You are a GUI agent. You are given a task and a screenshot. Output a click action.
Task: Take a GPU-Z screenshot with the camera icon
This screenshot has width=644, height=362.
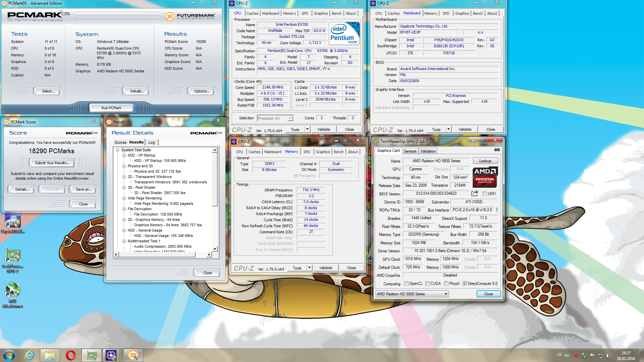click(x=497, y=150)
